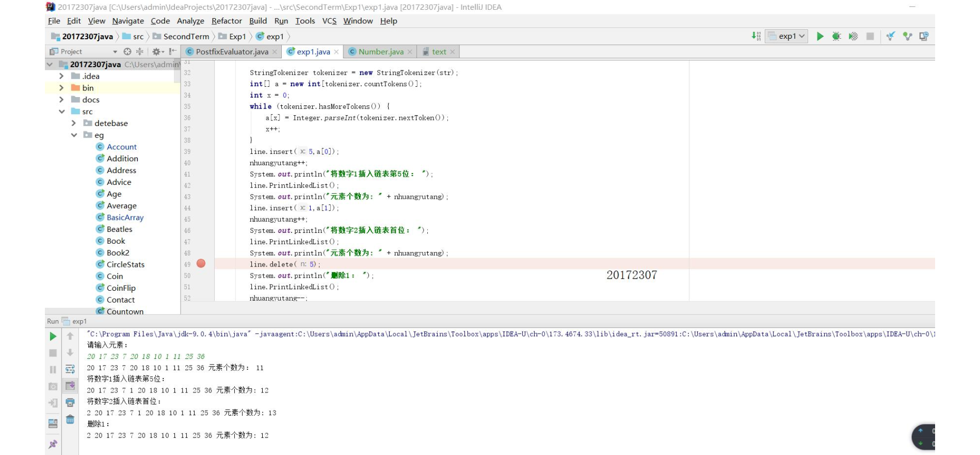
Task: Open the Refactor menu
Action: point(227,21)
